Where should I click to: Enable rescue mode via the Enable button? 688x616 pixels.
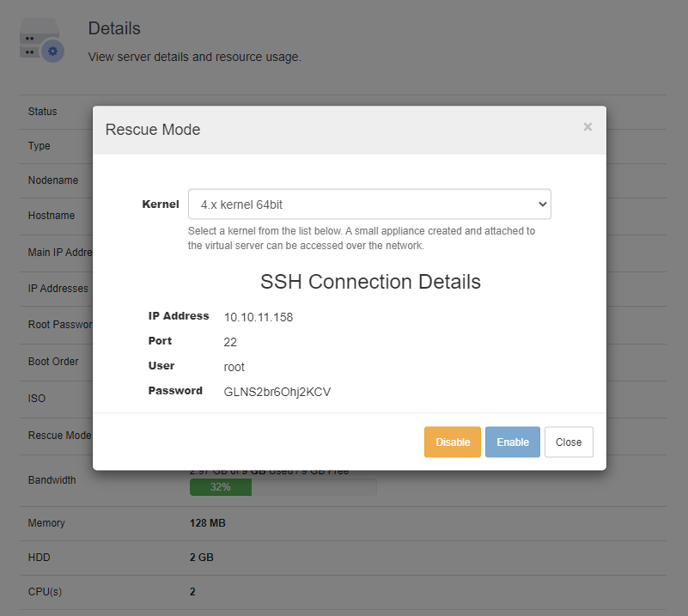[x=512, y=442]
